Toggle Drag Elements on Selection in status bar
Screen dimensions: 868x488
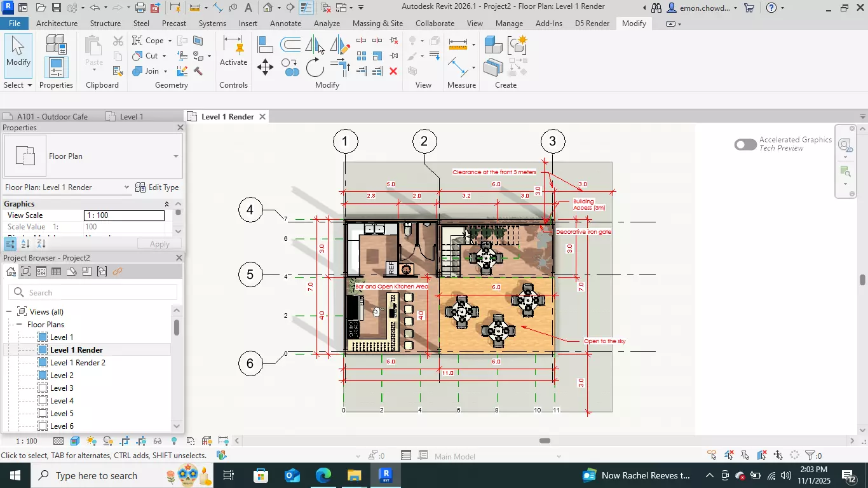point(778,456)
